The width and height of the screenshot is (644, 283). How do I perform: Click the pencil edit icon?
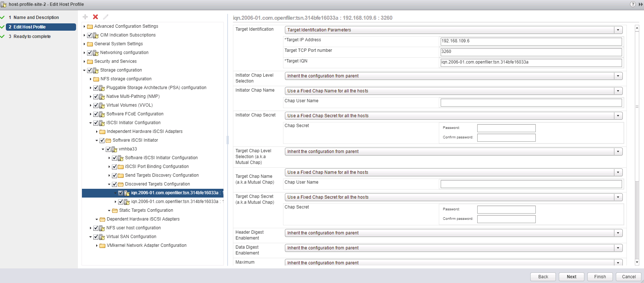tap(106, 17)
